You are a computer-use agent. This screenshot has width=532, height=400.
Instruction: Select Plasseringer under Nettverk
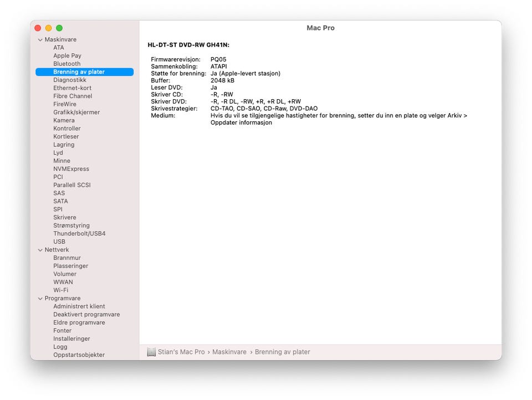tap(70, 266)
